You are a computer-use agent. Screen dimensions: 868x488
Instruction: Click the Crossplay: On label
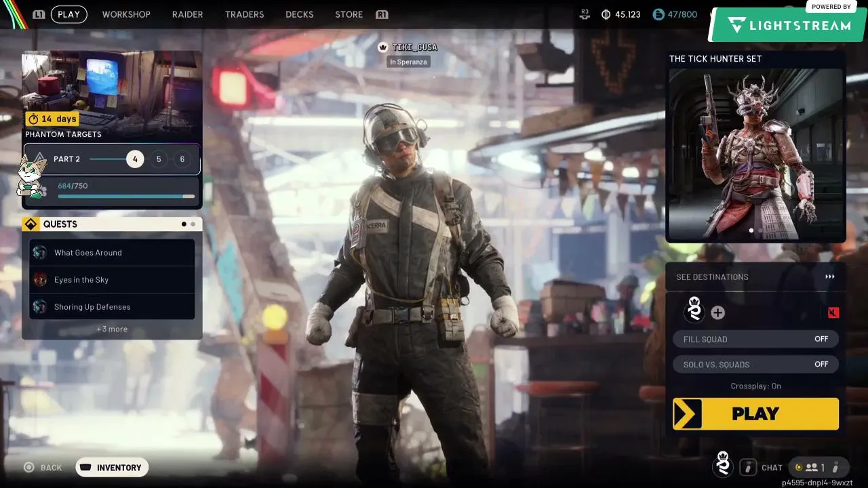[755, 386]
